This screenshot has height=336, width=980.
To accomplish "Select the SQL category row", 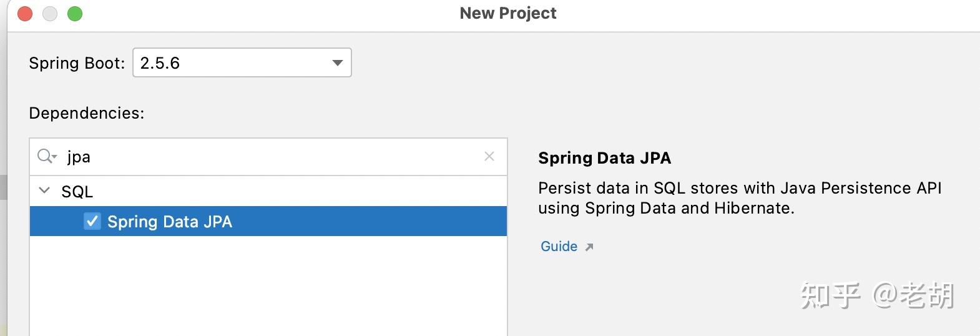I will [77, 192].
